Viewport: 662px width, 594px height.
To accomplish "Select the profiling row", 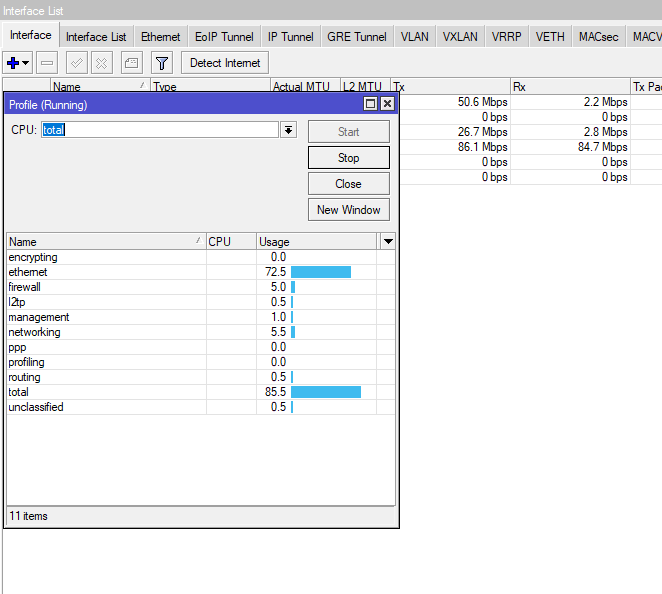I will tap(201, 362).
